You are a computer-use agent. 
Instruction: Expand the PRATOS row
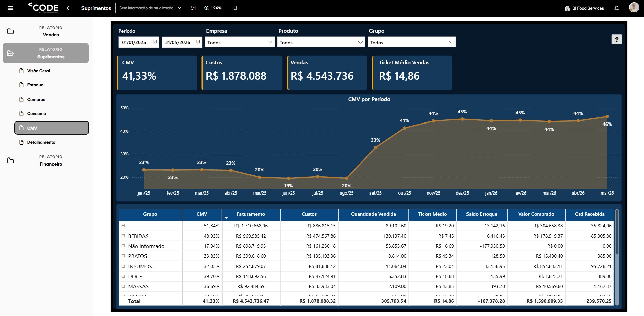(123, 256)
